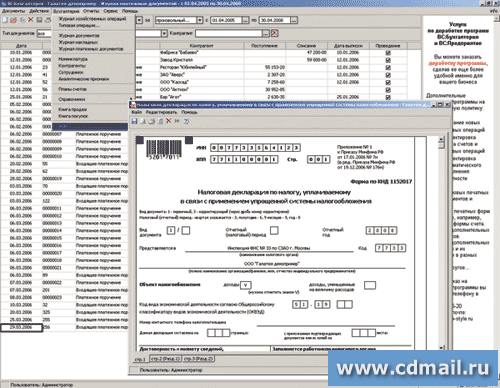Save the tax declaration with the blue floppy icon

(134, 121)
